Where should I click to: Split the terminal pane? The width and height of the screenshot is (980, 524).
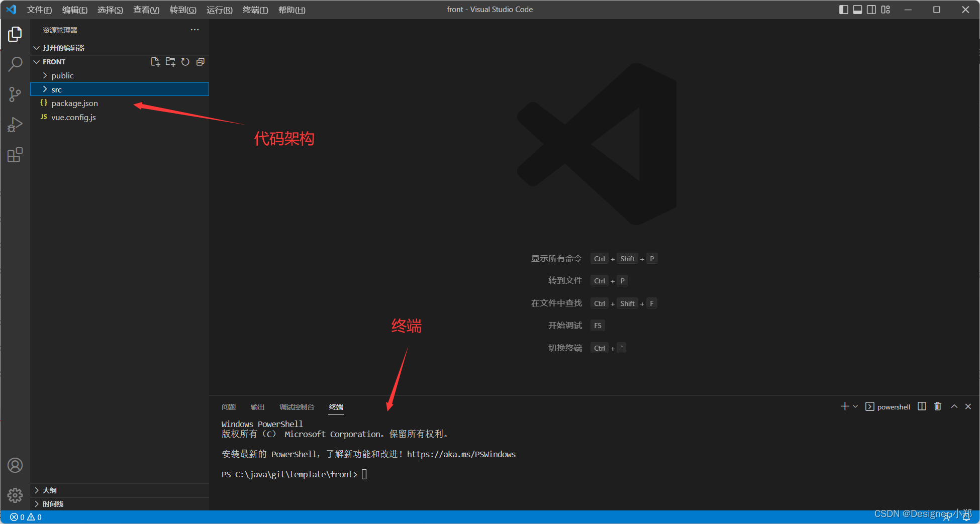point(922,406)
